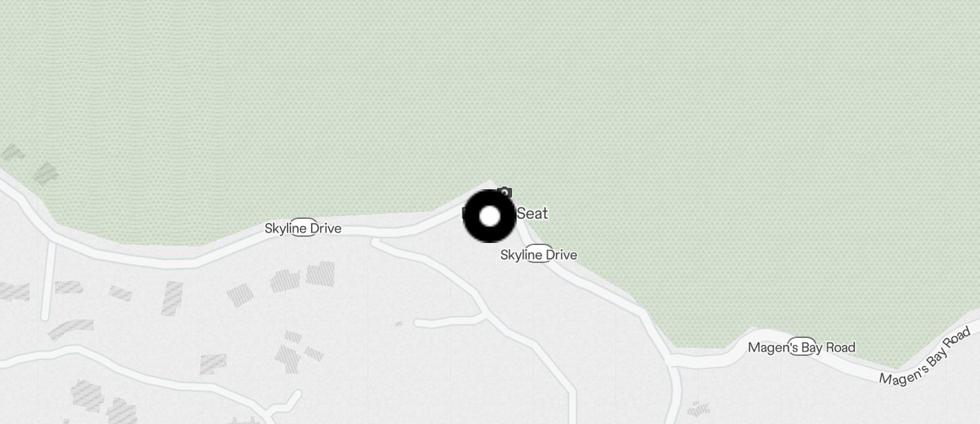Select the long diagonal building near vertical road
980x424 pixels.
point(70,330)
